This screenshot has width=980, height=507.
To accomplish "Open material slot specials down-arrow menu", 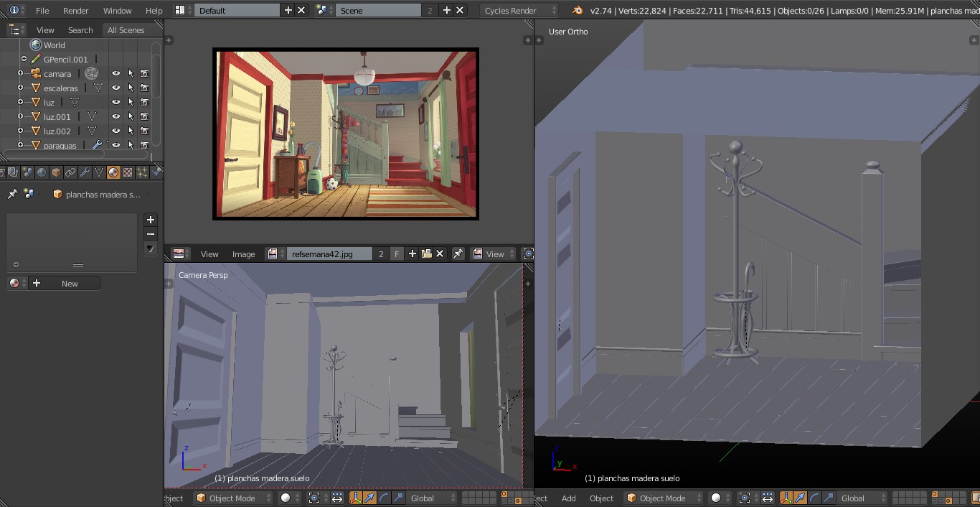I will coord(151,248).
